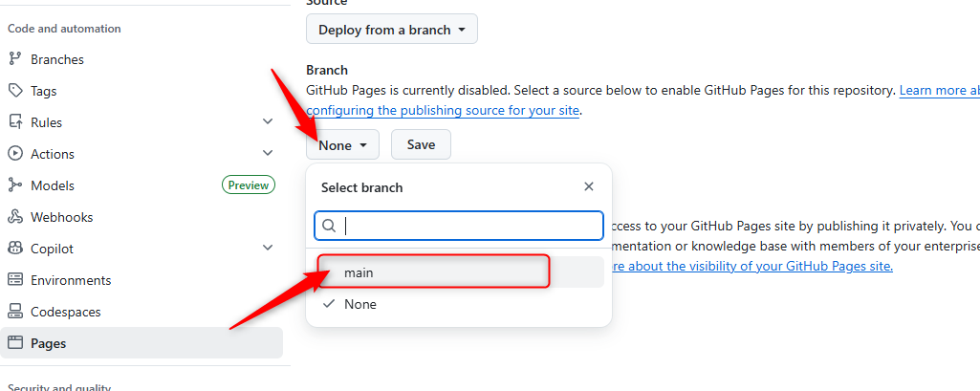This screenshot has height=391, width=980.
Task: Click the Codespaces icon
Action: click(x=14, y=312)
